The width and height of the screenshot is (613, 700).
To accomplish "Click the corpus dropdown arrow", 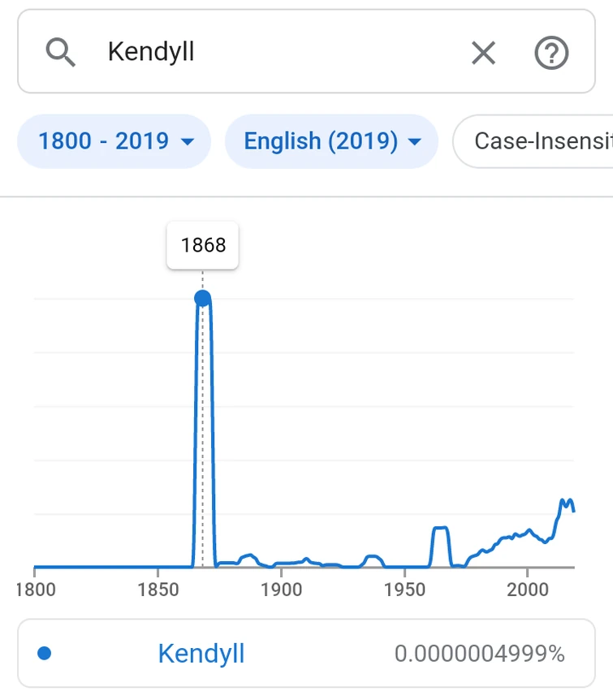I will 415,142.
